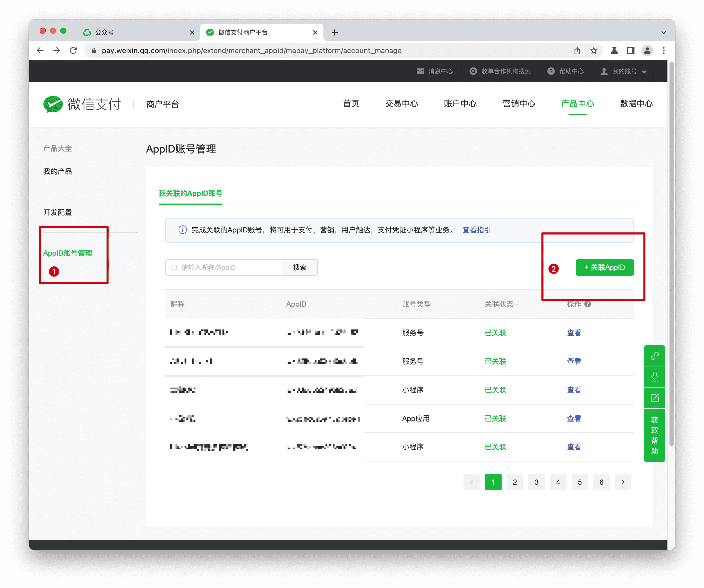Viewport: 704px width, 588px height.
Task: Select the 我关联的AppID账号 tab
Action: 190,194
